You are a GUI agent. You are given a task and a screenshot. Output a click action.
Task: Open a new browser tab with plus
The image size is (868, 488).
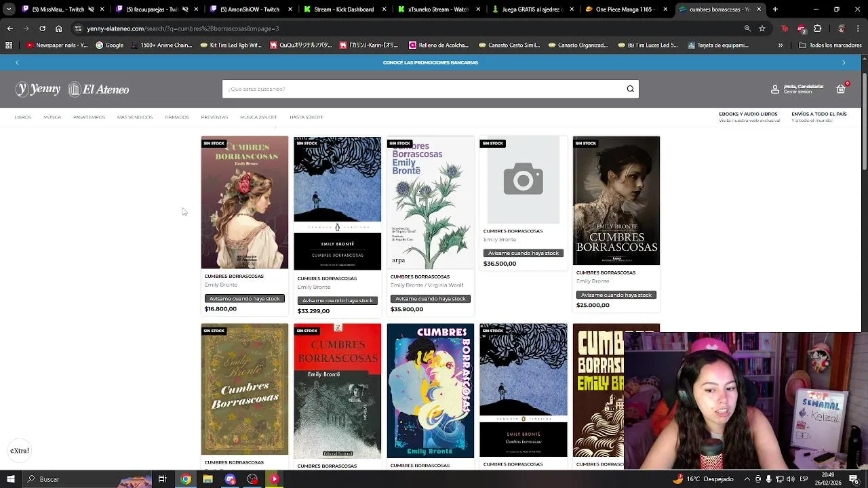[775, 9]
